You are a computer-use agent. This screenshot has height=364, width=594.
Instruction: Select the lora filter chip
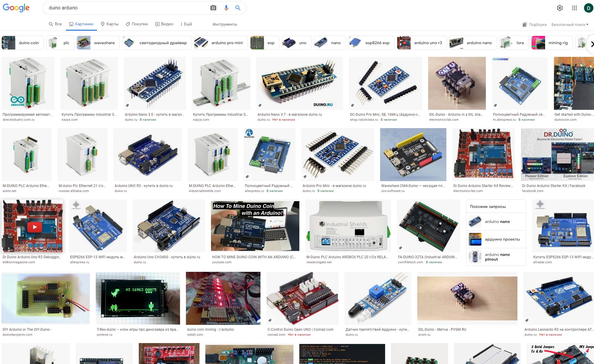pos(514,43)
